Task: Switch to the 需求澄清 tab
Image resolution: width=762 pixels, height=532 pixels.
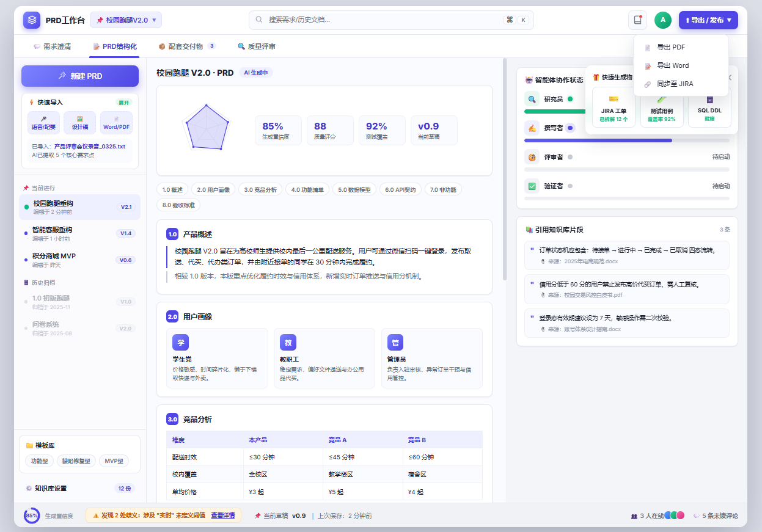Action: tap(53, 46)
